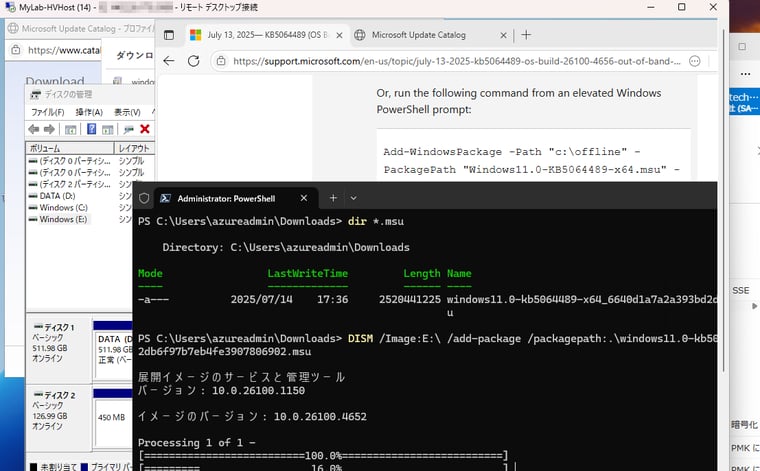Open the Edge tab actions icon

click(x=169, y=35)
